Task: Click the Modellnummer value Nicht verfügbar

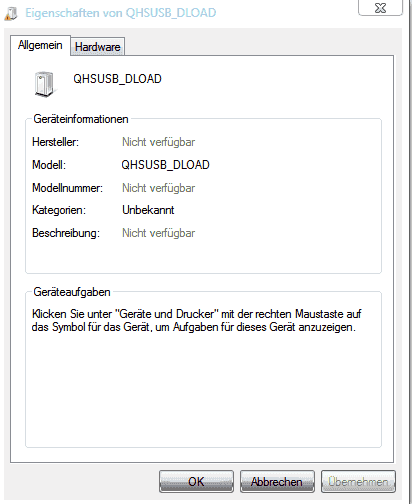Action: (x=158, y=188)
